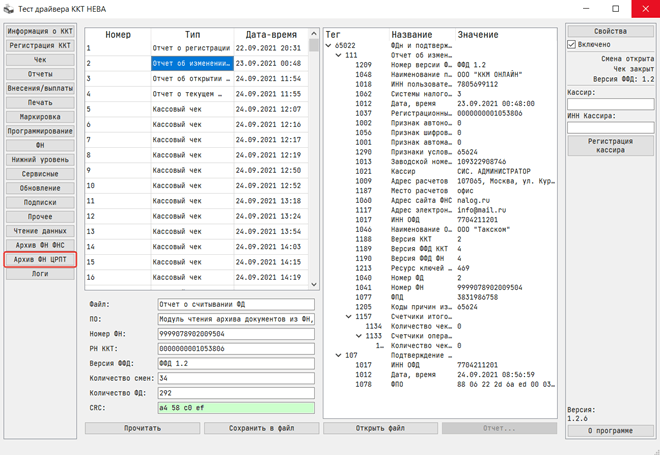This screenshot has width=660, height=455.
Task: Collapse the tag 111 tree node
Action: 339,54
